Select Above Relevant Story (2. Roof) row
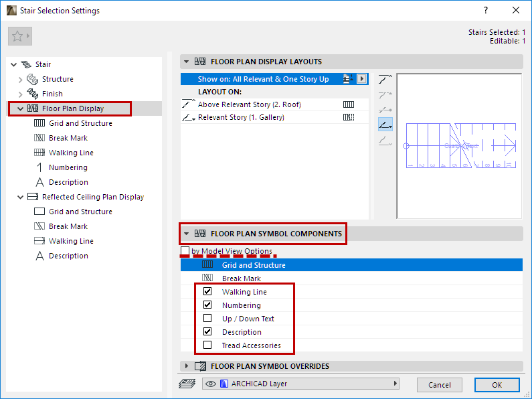 click(x=274, y=104)
